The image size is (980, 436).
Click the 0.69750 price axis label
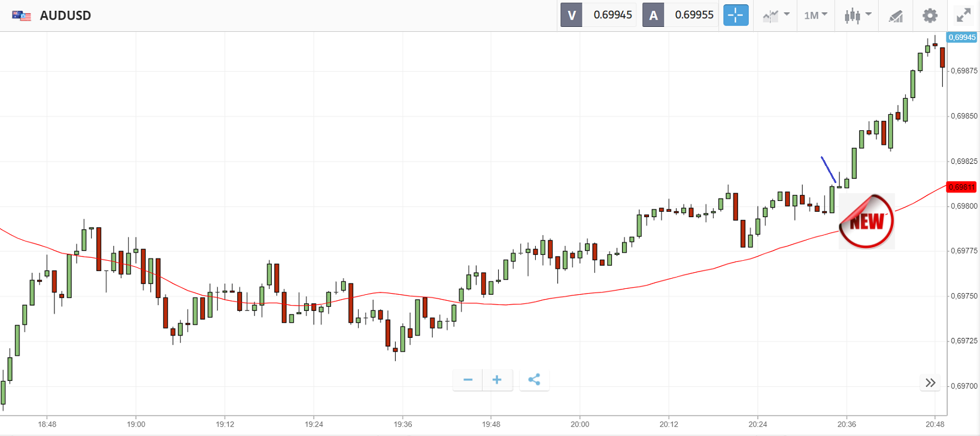coord(964,296)
